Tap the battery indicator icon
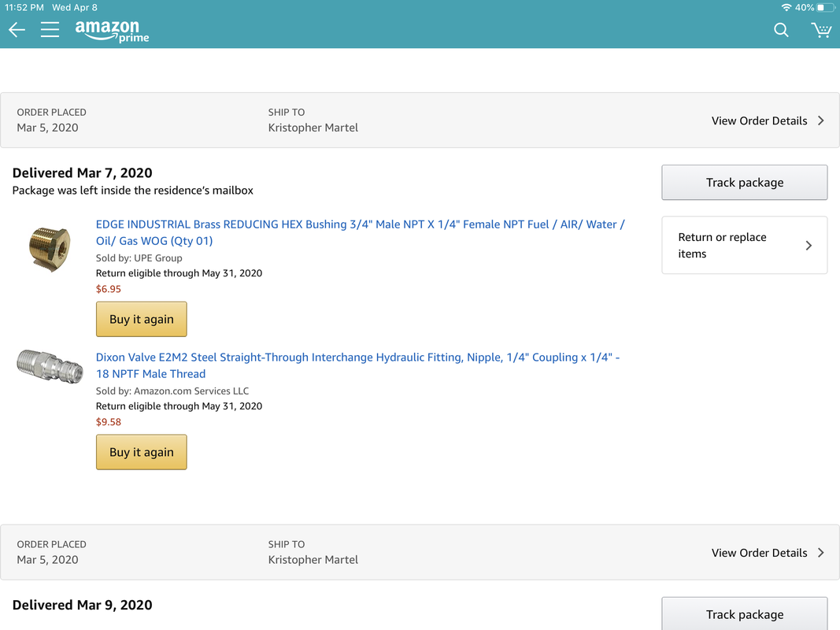The image size is (840, 630). [x=824, y=7]
